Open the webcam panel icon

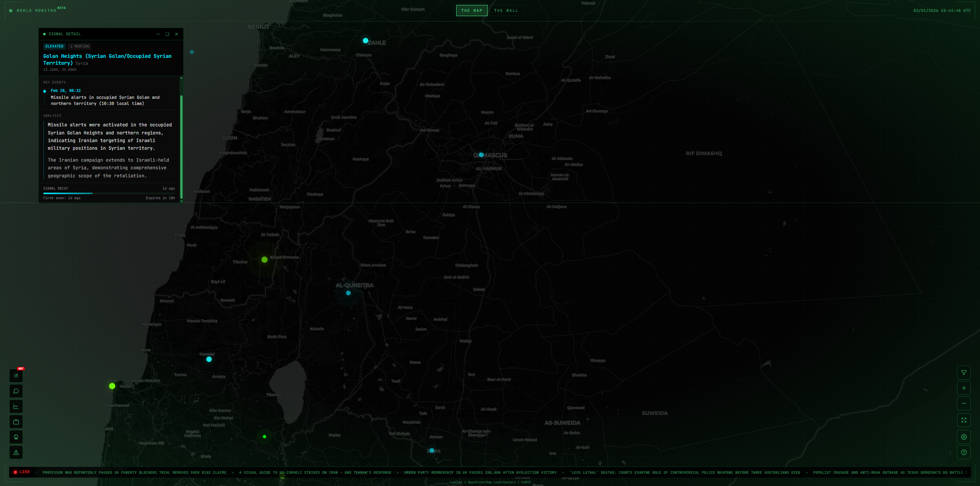pyautogui.click(x=16, y=437)
